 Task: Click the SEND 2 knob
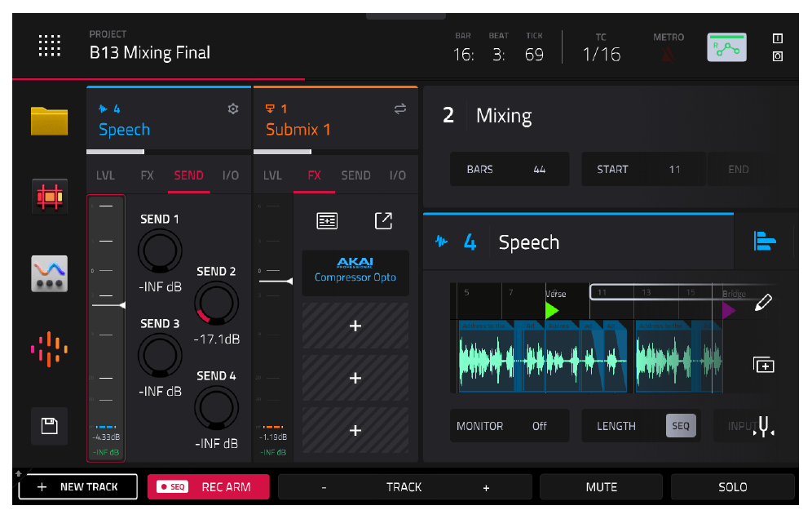pos(217,304)
